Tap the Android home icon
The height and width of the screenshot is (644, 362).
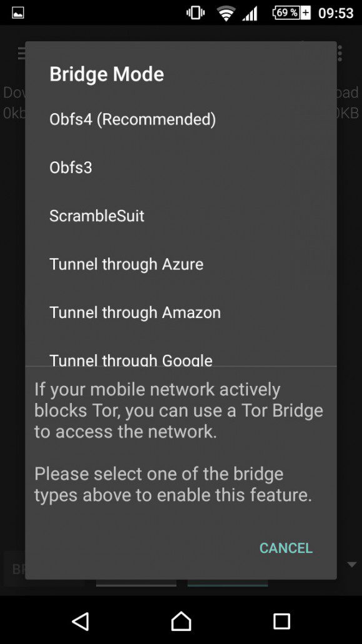[181, 622]
